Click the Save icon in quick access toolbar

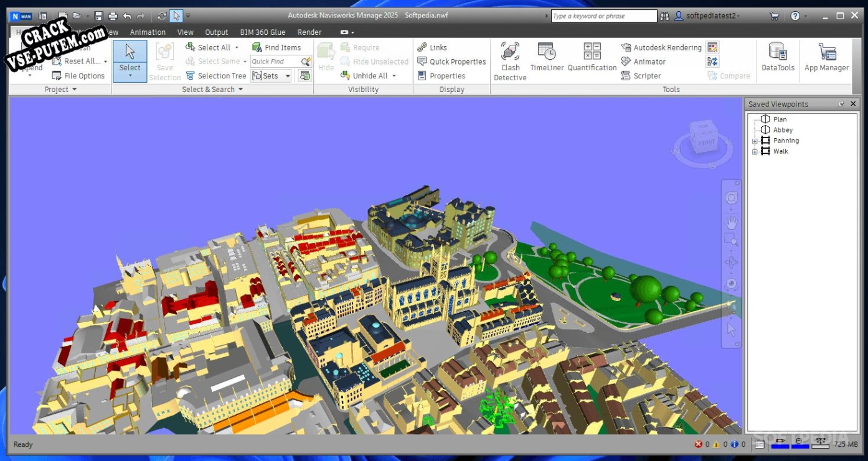(98, 16)
